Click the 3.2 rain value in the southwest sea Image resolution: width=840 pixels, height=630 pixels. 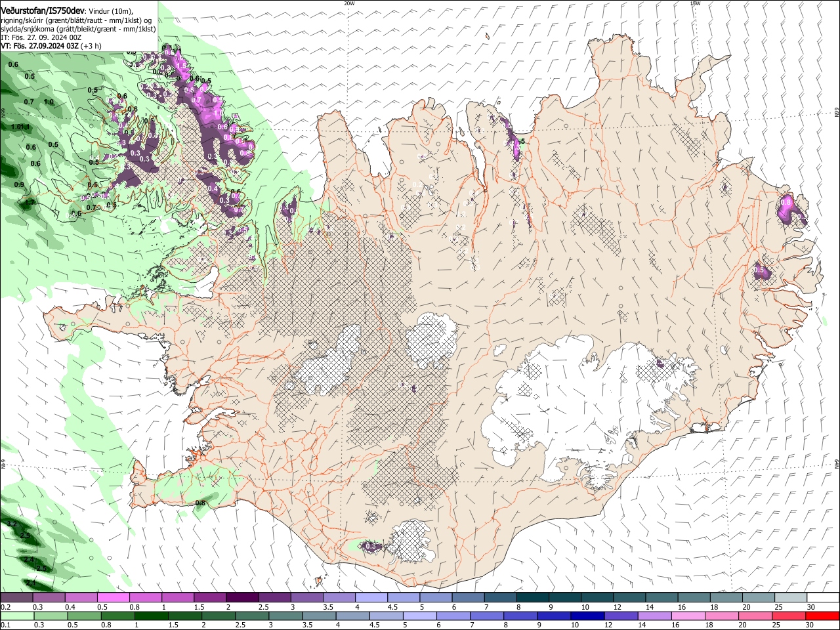click(x=12, y=524)
